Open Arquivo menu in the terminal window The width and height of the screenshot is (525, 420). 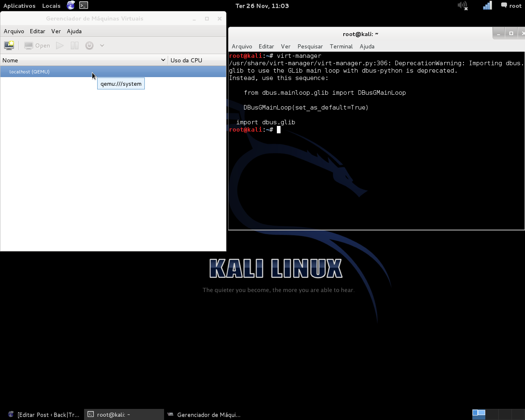click(x=242, y=46)
